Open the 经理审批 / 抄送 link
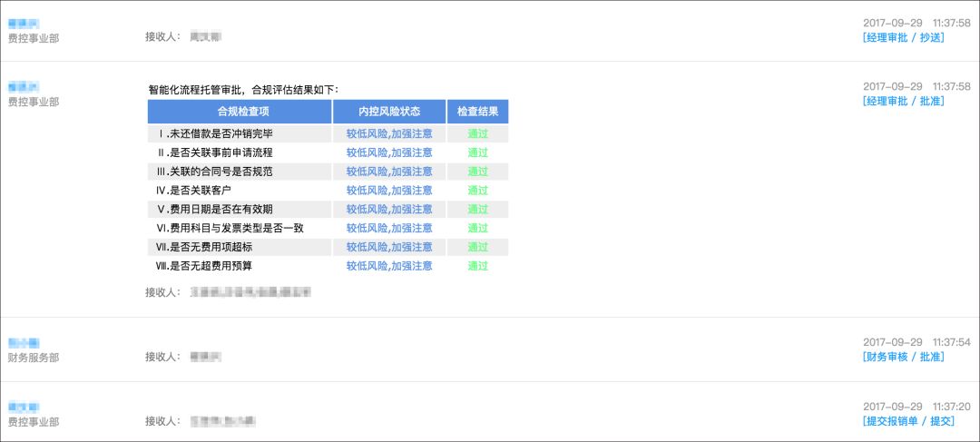 point(903,37)
